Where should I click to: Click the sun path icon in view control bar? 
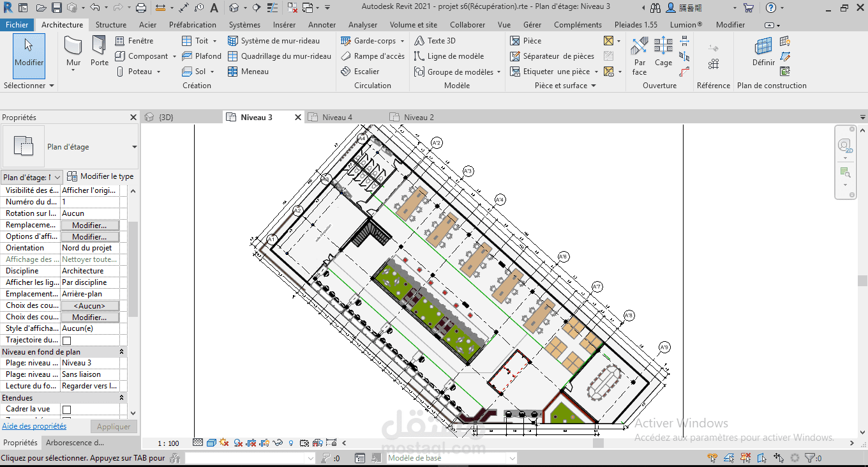coord(224,442)
